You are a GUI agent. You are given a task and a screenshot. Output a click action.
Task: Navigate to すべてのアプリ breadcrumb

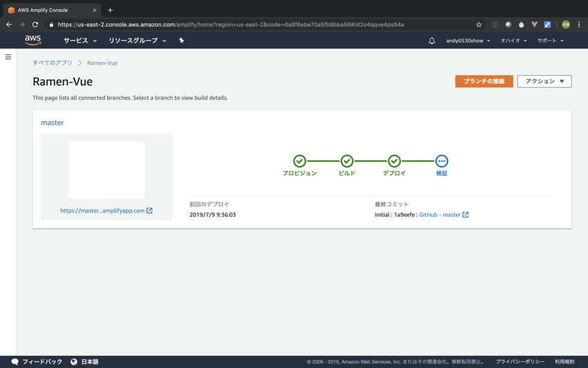point(54,63)
